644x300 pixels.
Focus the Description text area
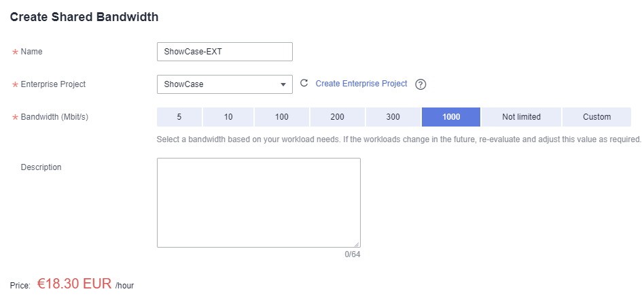pyautogui.click(x=258, y=202)
